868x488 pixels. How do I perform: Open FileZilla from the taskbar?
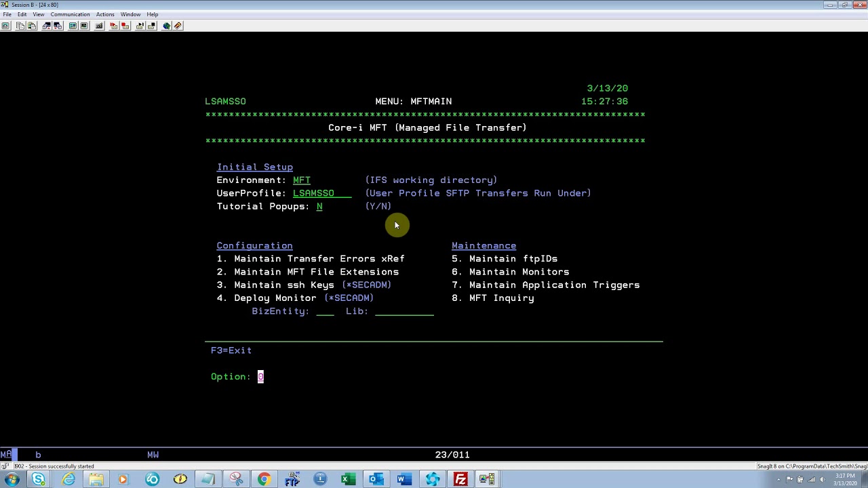coord(460,480)
